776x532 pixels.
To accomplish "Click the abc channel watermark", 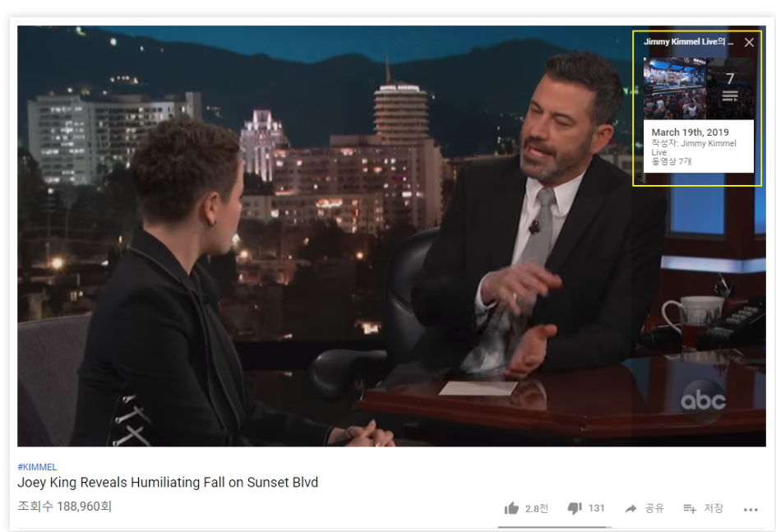I will click(x=703, y=401).
